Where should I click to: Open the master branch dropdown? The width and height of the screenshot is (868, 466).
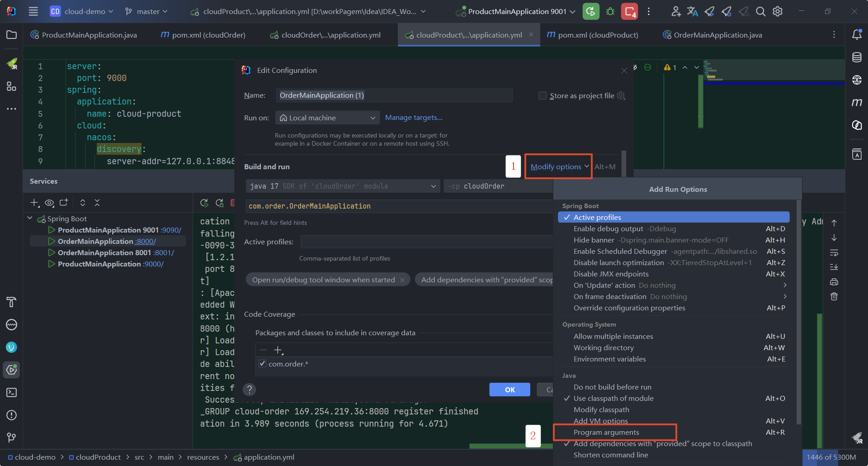[x=146, y=11]
